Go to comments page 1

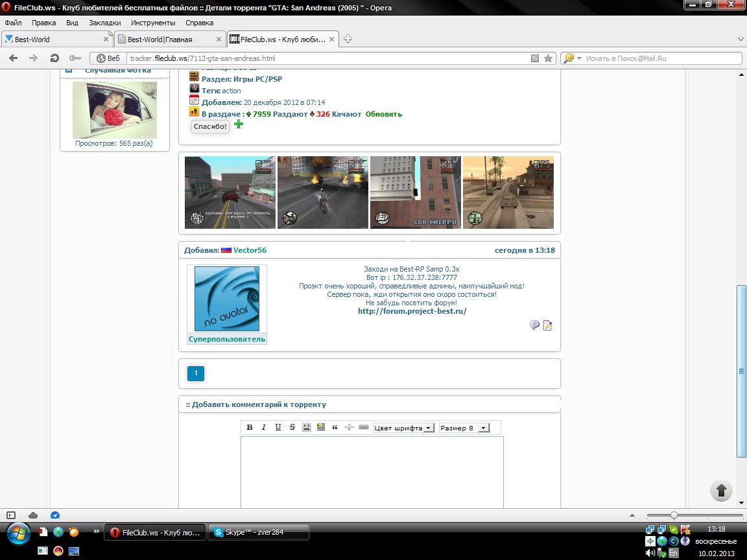(x=196, y=373)
